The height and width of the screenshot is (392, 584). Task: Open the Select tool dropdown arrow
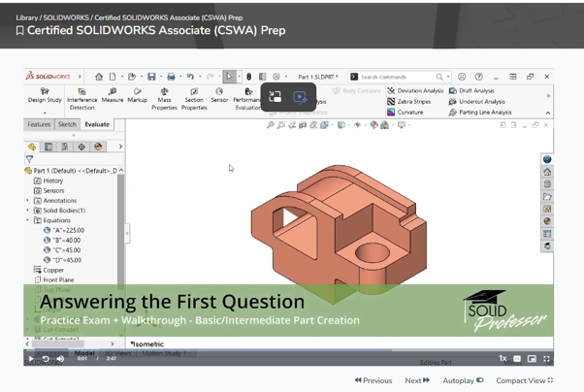tap(239, 77)
